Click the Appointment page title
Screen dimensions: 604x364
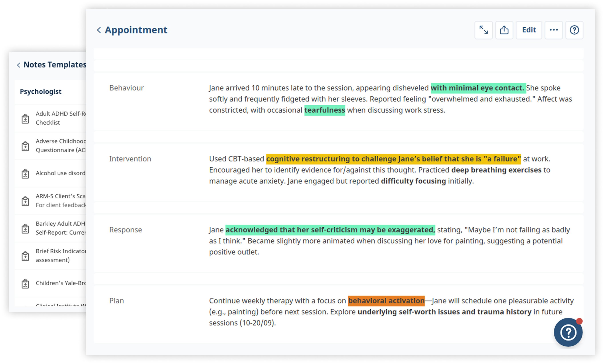[x=136, y=30]
